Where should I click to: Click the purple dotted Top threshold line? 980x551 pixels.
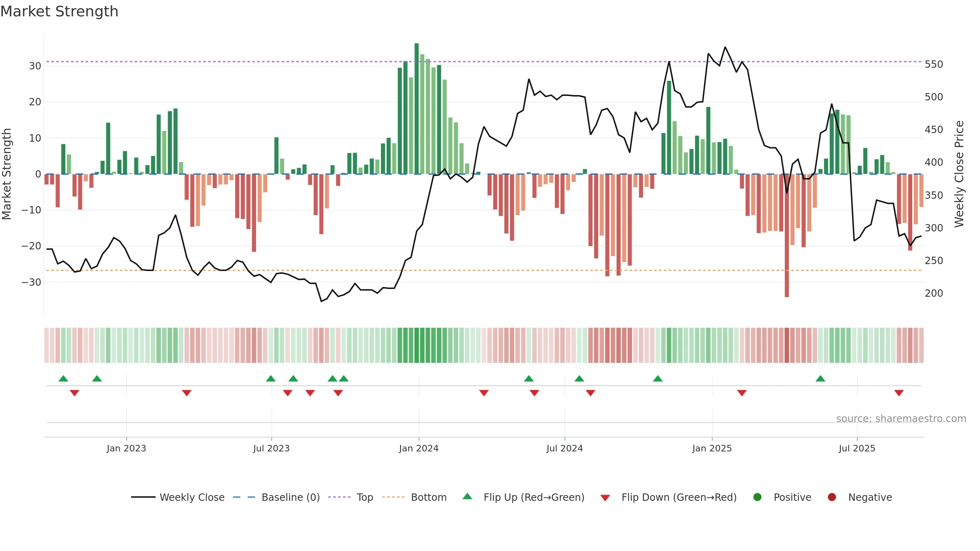pyautogui.click(x=484, y=62)
